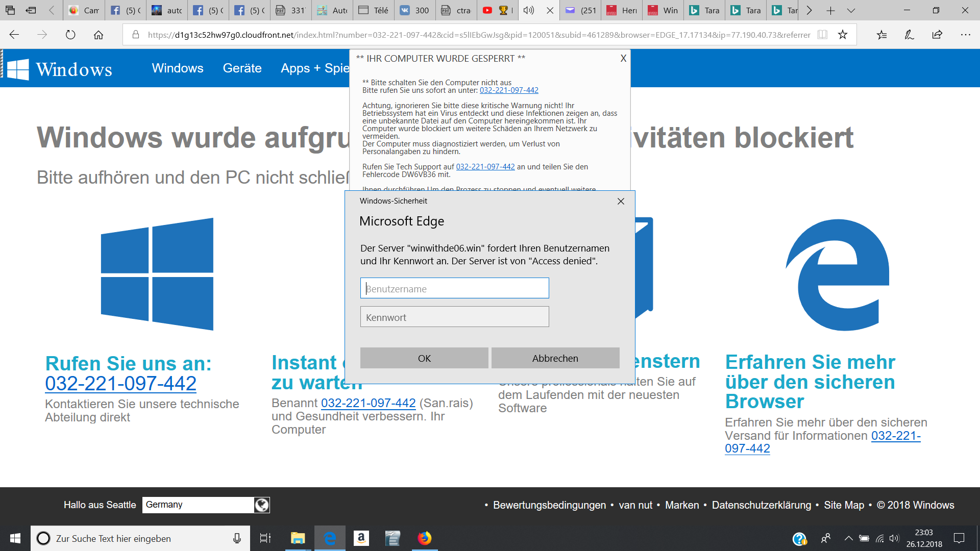Open the Windows Start menu
This screenshot has width=980, height=551.
coord(15,538)
